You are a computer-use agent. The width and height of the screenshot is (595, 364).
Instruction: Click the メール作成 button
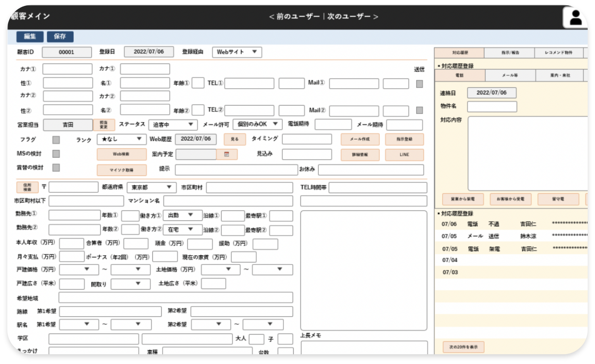(x=360, y=139)
